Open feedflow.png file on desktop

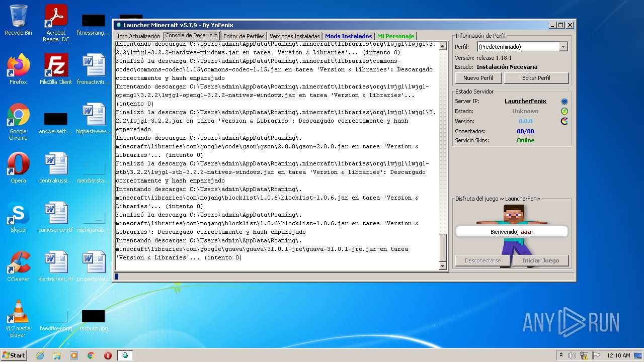point(56,320)
